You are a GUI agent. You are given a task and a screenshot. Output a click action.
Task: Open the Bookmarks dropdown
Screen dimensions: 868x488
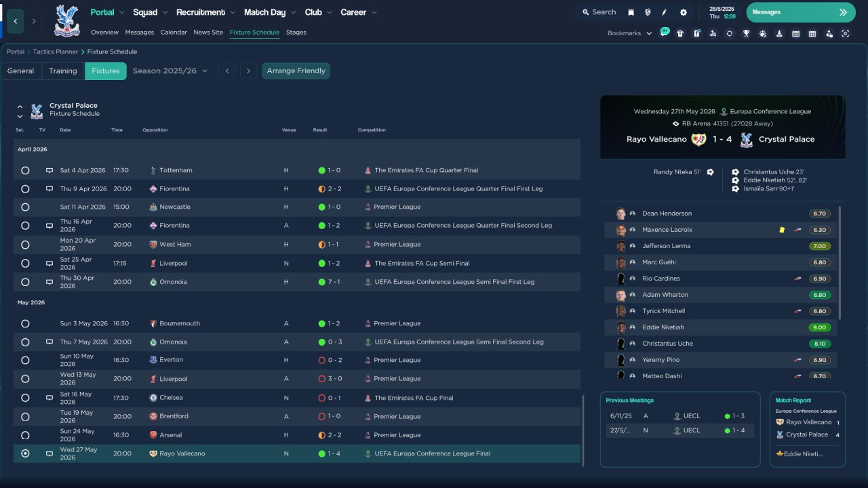pyautogui.click(x=629, y=33)
